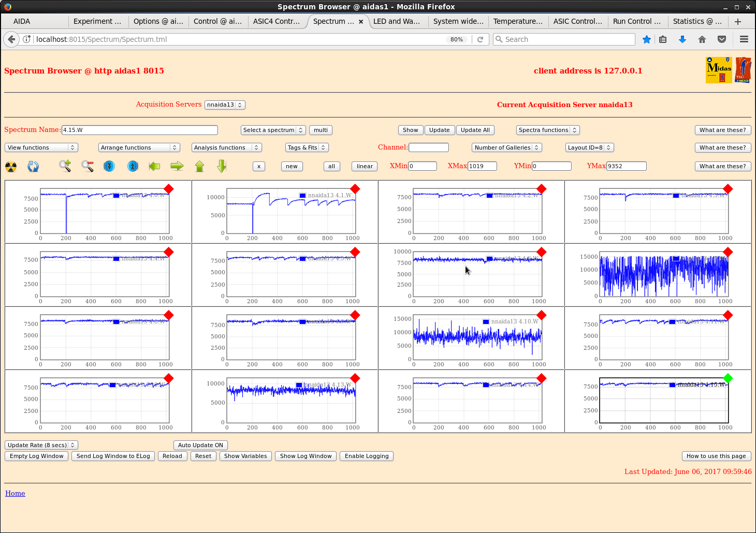Expand the Analysis functions dropdown
Screen dimensions: 756x533
click(x=226, y=147)
